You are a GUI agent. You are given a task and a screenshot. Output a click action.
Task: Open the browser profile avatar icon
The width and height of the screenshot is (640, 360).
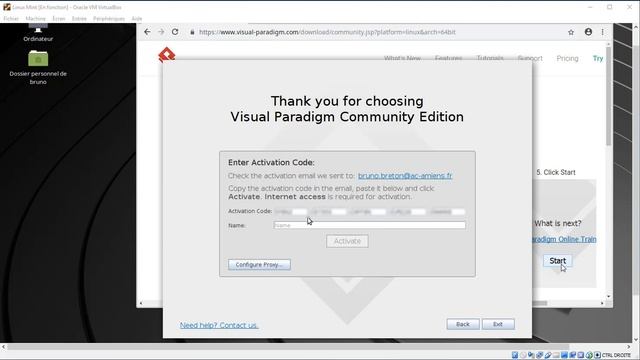(x=588, y=32)
